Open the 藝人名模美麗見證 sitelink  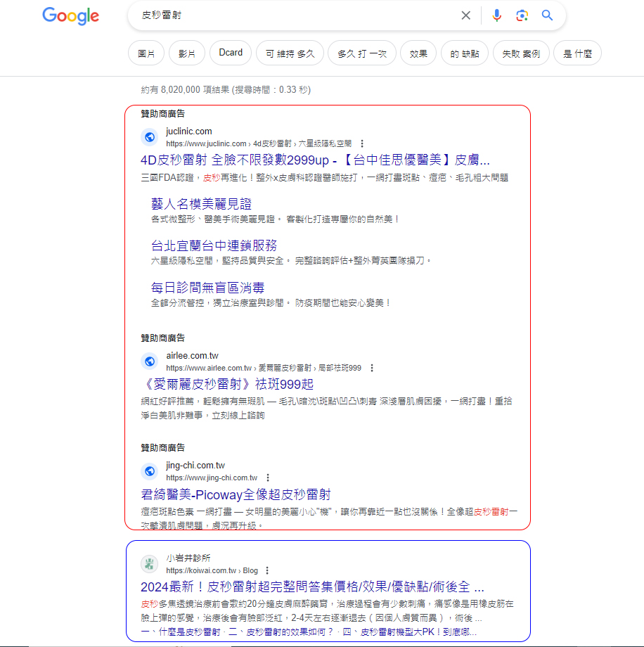[x=201, y=204]
